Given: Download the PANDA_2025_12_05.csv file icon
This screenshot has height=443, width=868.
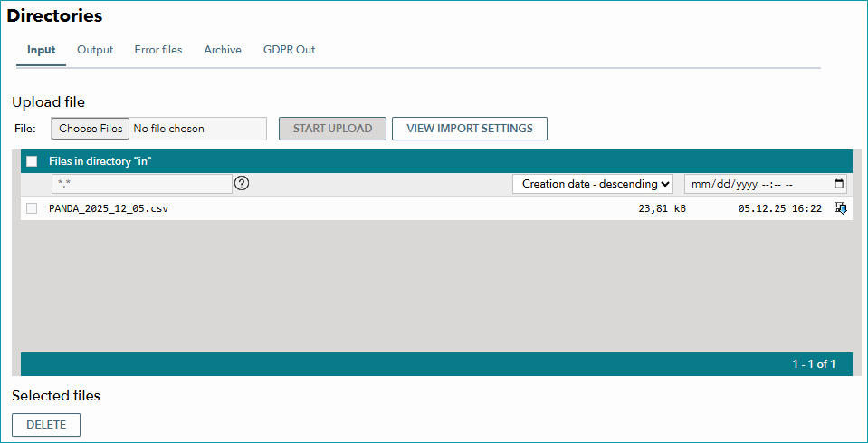Looking at the screenshot, I should 840,208.
